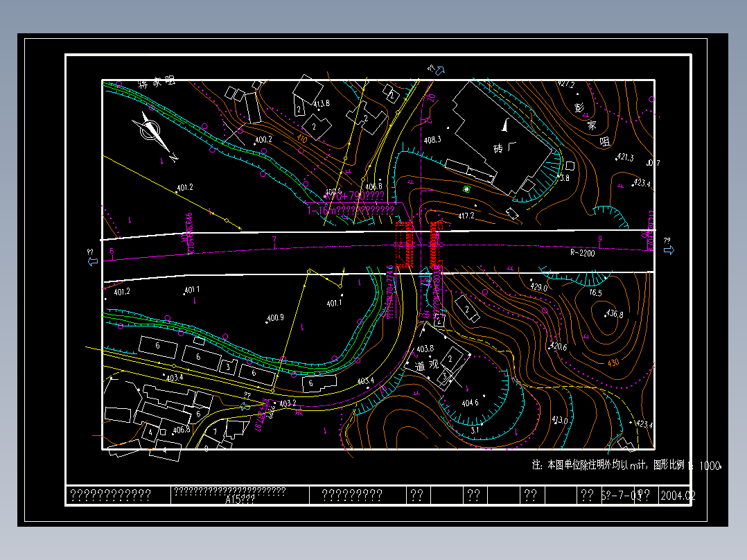Click the slope height label 16.5

click(595, 292)
